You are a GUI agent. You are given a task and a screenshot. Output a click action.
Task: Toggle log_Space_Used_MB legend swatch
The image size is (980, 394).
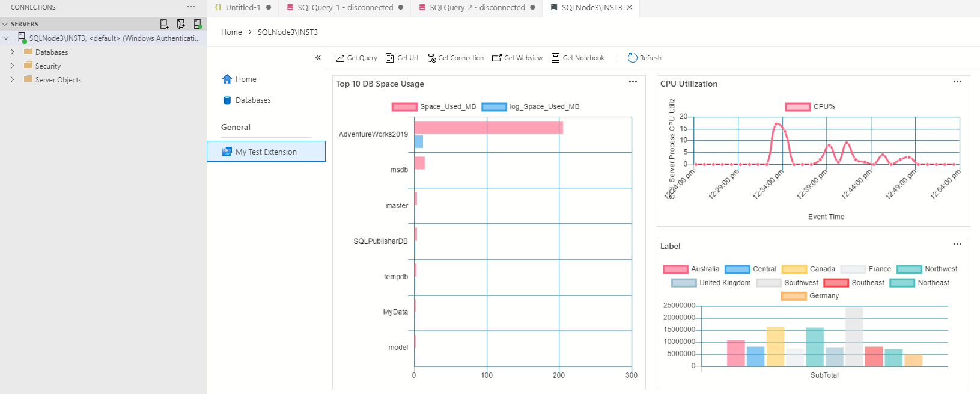point(495,107)
